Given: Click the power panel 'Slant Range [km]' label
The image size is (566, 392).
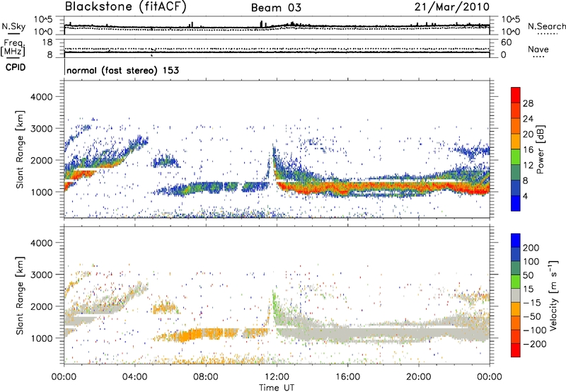Looking at the screenshot, I should click(20, 149).
